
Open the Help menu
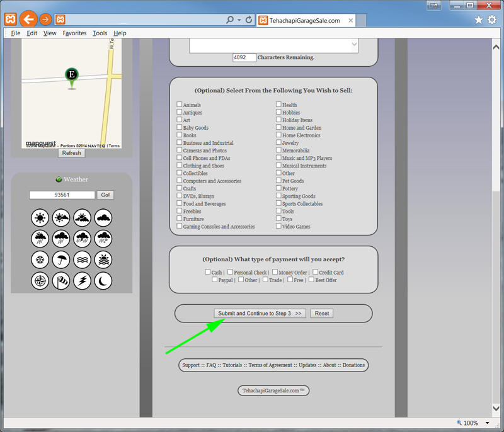click(x=120, y=33)
